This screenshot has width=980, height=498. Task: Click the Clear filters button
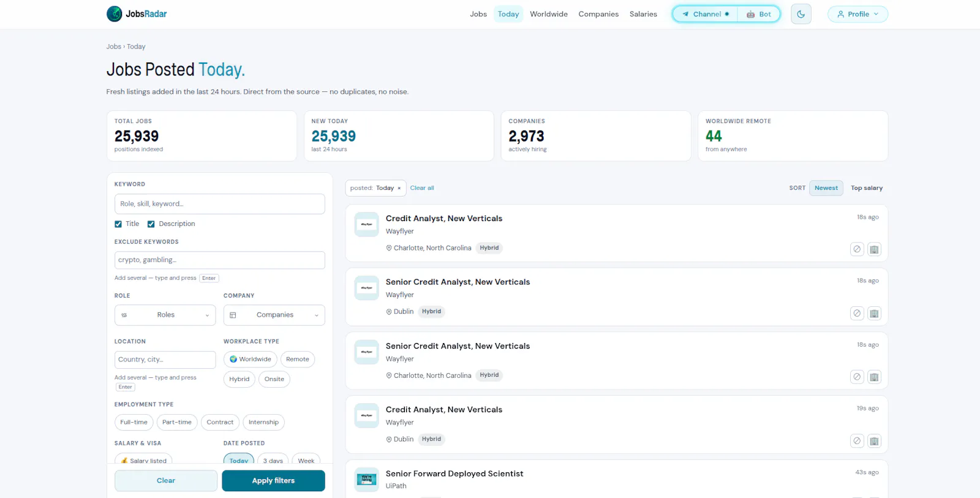click(166, 481)
